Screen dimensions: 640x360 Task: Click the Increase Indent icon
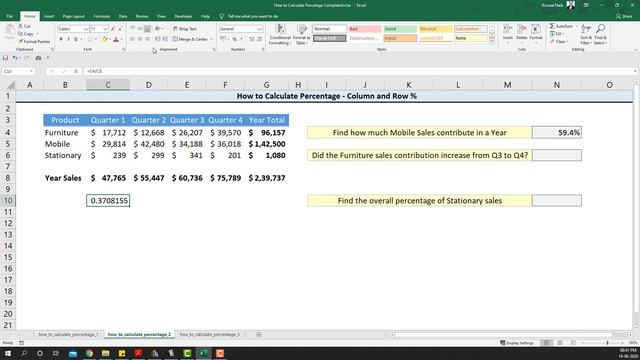click(165, 39)
